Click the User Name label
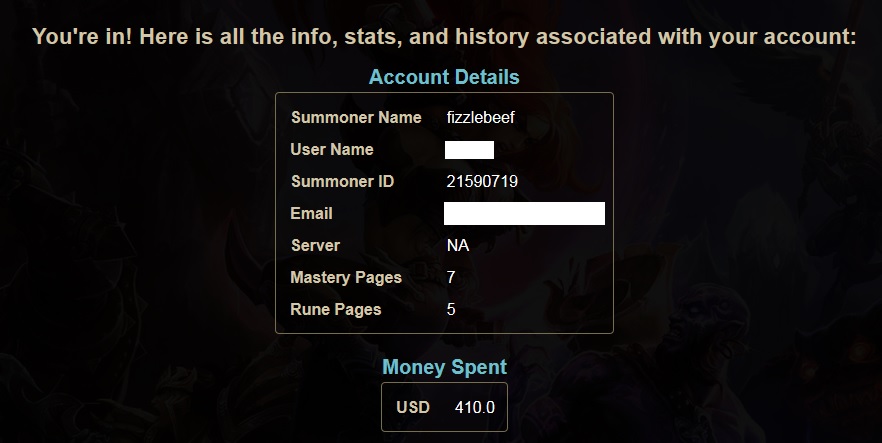 click(x=332, y=150)
